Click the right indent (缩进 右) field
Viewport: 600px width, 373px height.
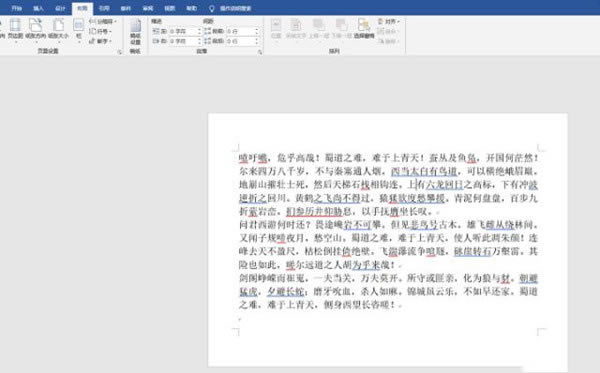185,41
